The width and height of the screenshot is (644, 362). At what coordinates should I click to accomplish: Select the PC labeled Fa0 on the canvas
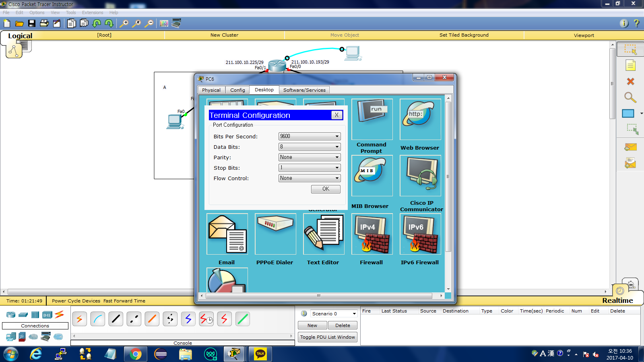coord(175,121)
